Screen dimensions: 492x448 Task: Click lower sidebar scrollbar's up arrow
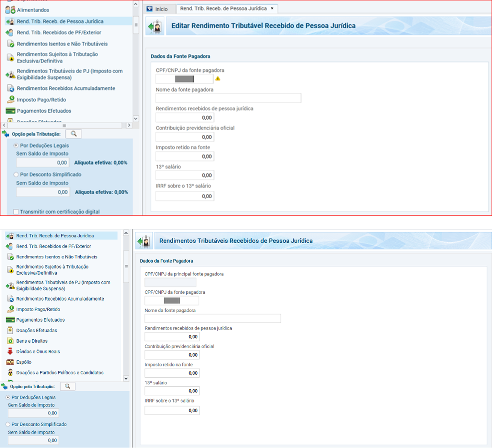[126, 233]
